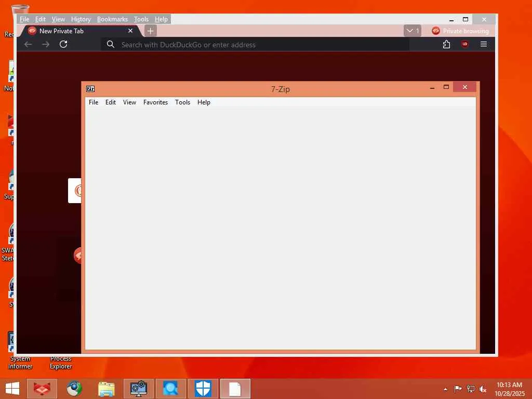
Task: Open browser View menu
Action: 58,19
